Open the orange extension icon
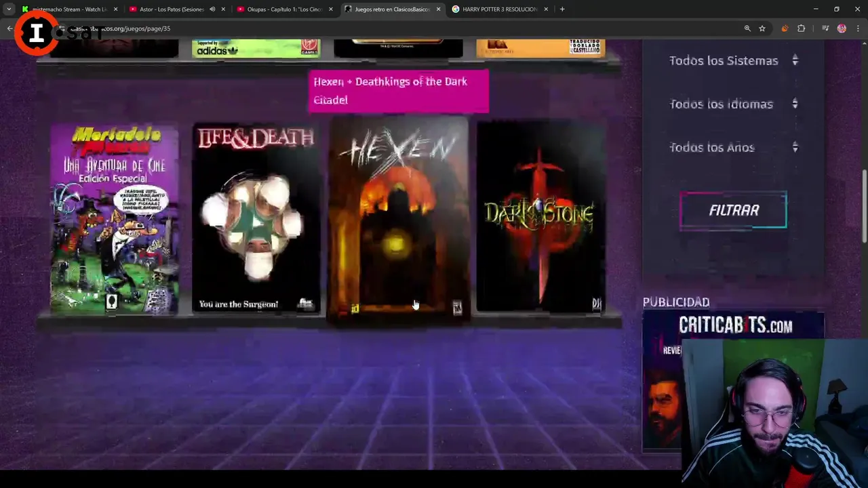 pos(785,28)
